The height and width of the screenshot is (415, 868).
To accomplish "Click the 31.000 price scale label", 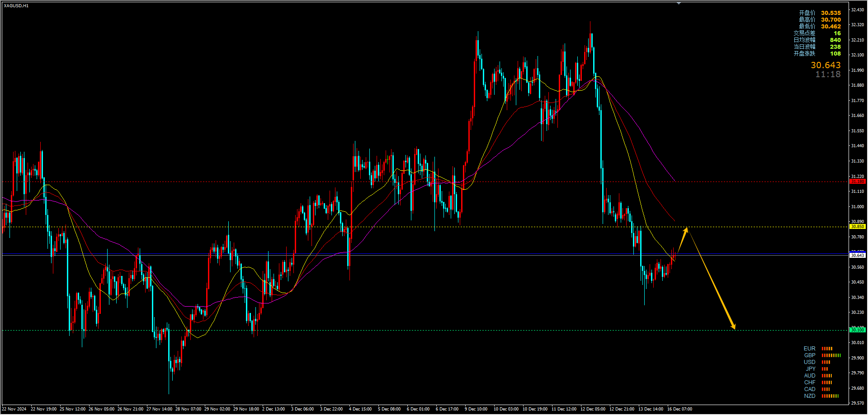I will click(858, 207).
